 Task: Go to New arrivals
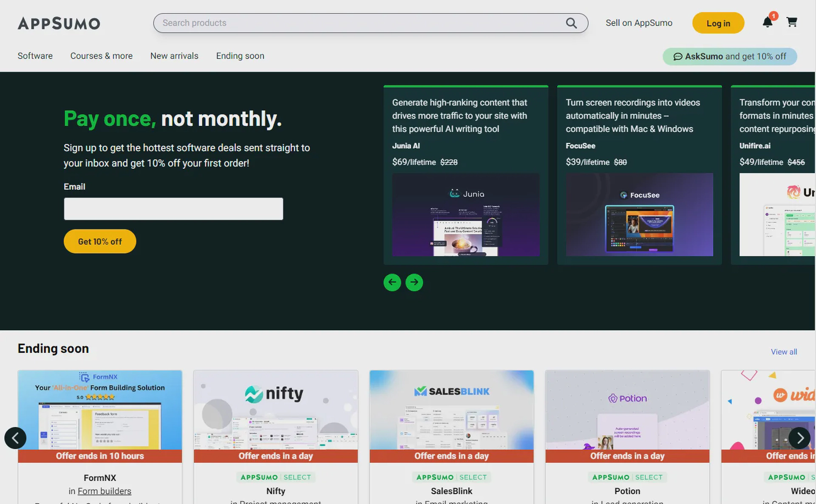coord(174,56)
